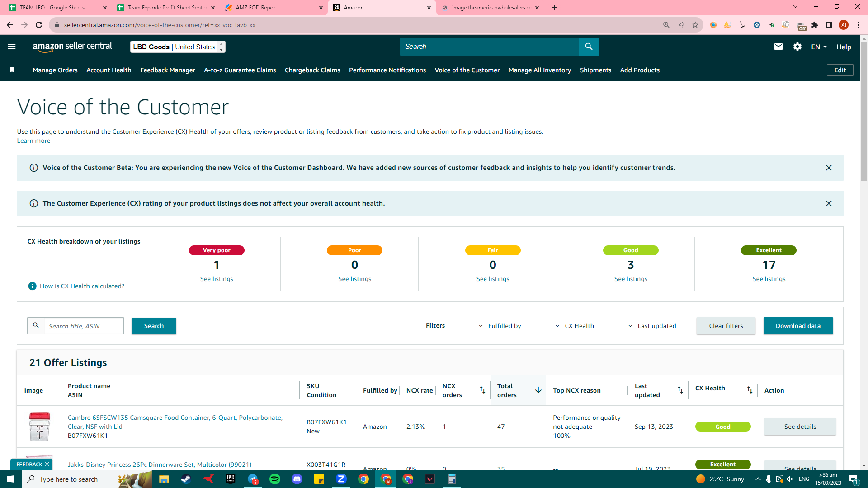868x488 pixels.
Task: Click the bookmark icon in the nav bar
Action: pos(12,70)
